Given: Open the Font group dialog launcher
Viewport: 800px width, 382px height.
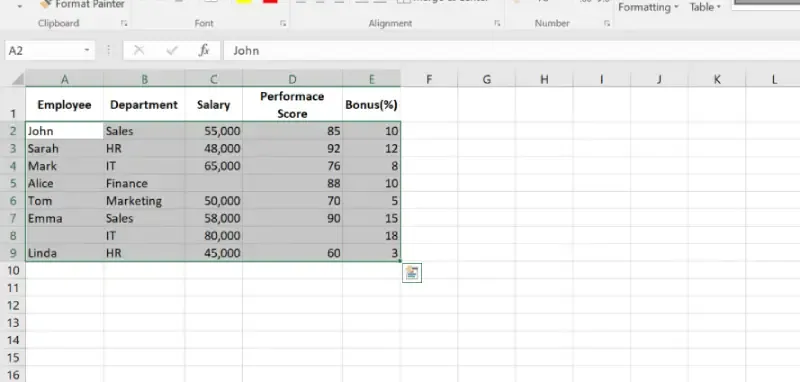Looking at the screenshot, I should (x=283, y=23).
